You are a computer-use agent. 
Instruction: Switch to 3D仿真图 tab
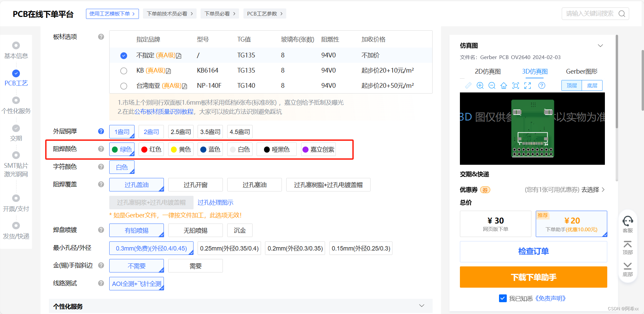click(535, 72)
